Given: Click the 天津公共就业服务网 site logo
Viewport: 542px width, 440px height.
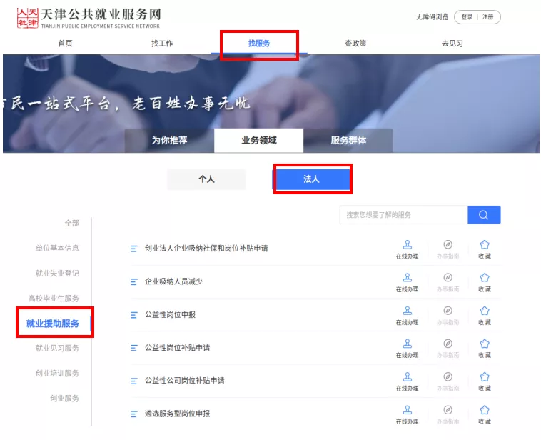Looking at the screenshot, I should [89, 18].
